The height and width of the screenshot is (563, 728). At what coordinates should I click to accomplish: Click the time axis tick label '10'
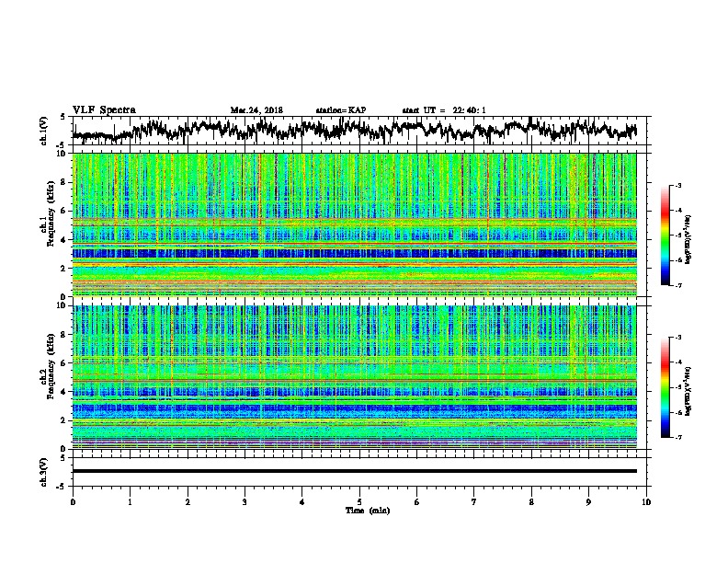(x=646, y=502)
